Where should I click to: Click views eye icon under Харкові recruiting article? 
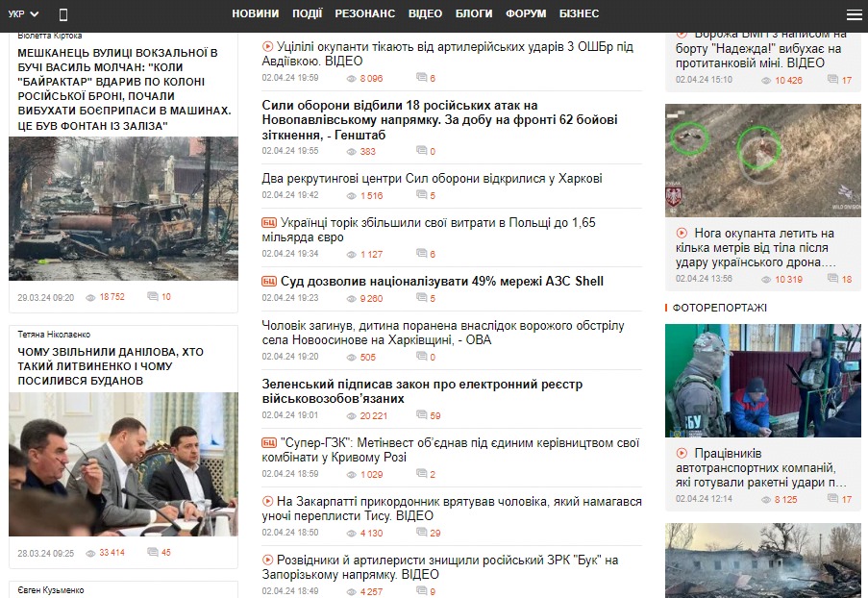click(351, 196)
